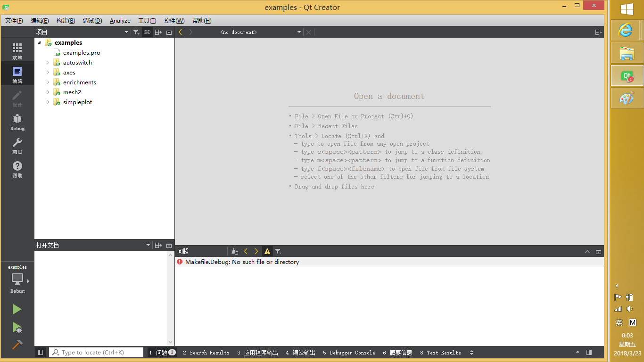This screenshot has height=362, width=644.
Task: Close the Open Documents panel
Action: point(169,245)
